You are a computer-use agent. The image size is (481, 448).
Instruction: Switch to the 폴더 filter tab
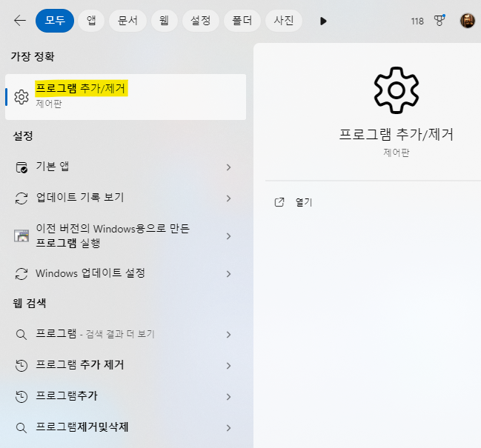point(242,21)
